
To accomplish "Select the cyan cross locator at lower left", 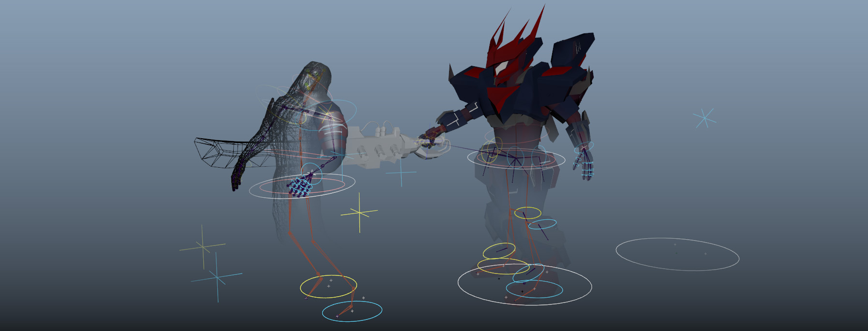I will 217,277.
